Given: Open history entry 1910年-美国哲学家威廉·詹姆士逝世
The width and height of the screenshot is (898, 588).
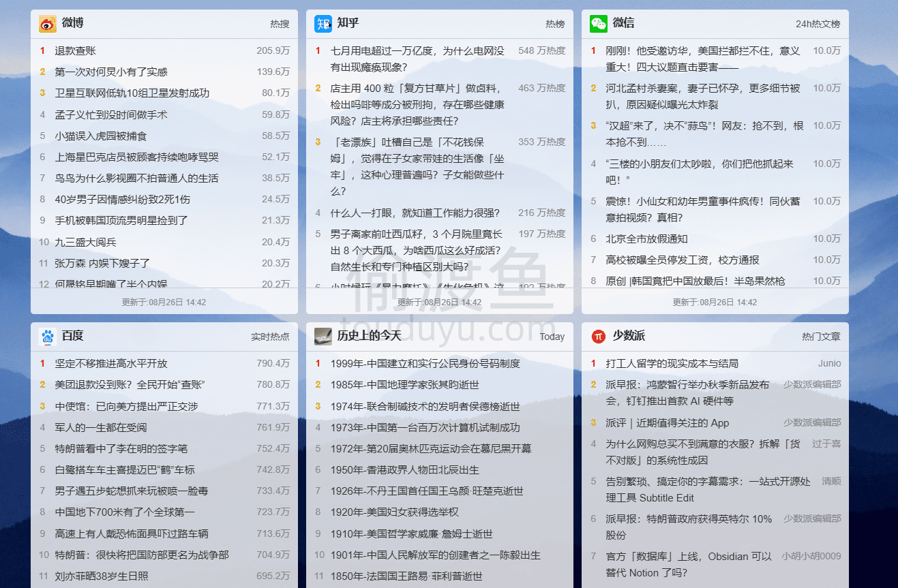Looking at the screenshot, I should [x=412, y=533].
